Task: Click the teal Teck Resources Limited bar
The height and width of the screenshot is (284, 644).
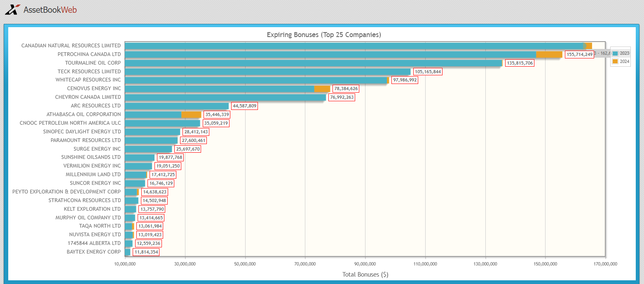Action: (x=268, y=72)
